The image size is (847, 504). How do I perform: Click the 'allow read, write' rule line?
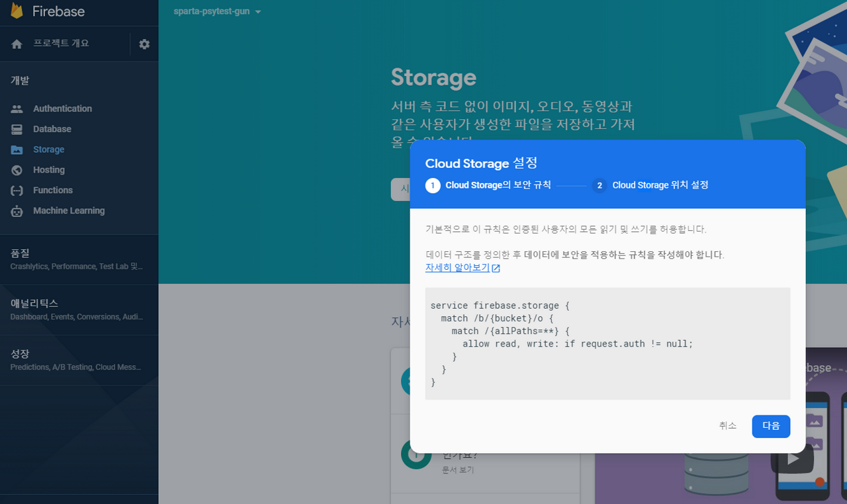coord(578,344)
